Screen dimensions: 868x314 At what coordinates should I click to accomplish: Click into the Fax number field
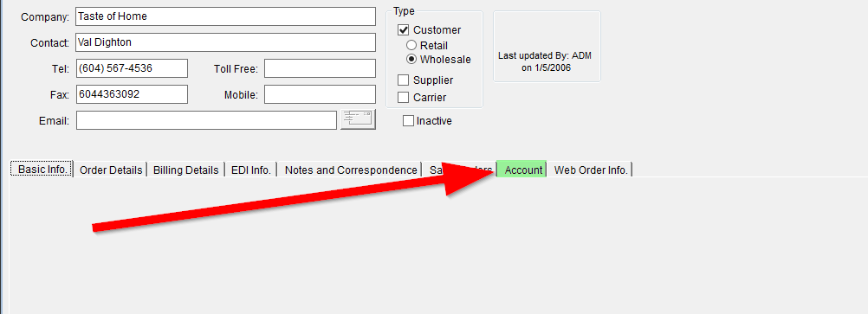[132, 94]
